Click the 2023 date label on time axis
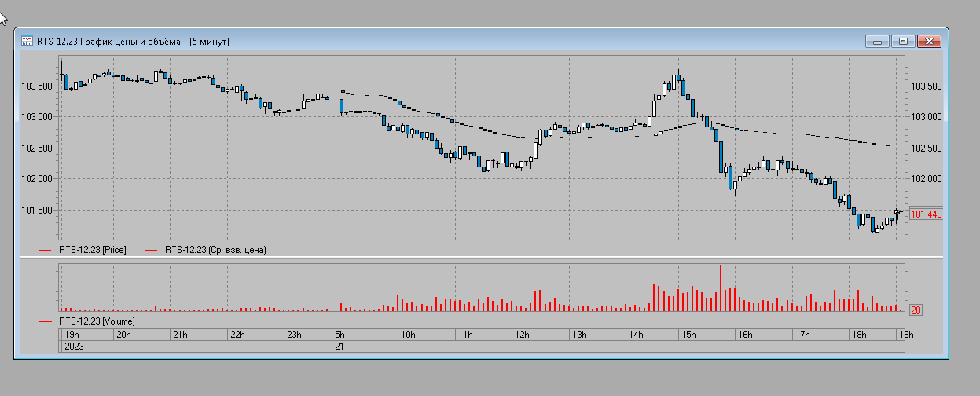This screenshot has width=980, height=396. (75, 346)
